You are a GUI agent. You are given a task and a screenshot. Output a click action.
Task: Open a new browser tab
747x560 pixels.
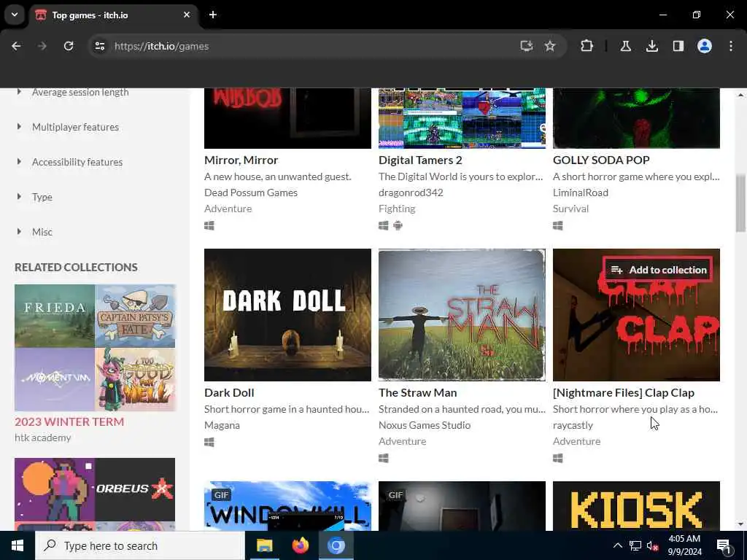click(213, 15)
